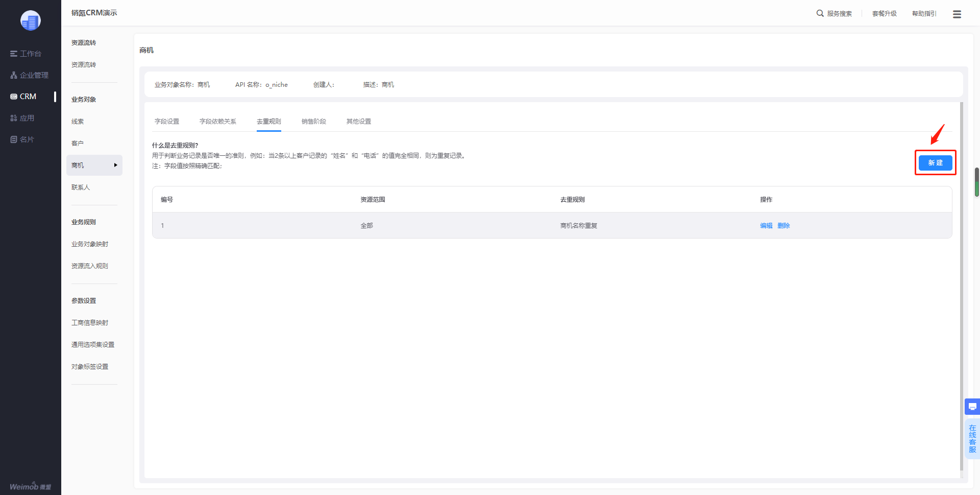Open 企业管理 in the left sidebar
The height and width of the screenshot is (495, 980).
coord(29,75)
